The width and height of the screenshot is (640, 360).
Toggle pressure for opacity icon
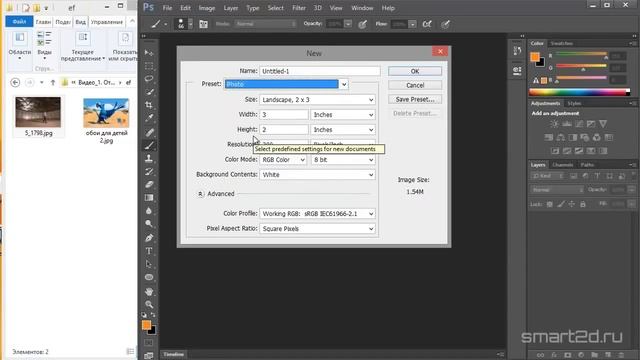pos(362,24)
